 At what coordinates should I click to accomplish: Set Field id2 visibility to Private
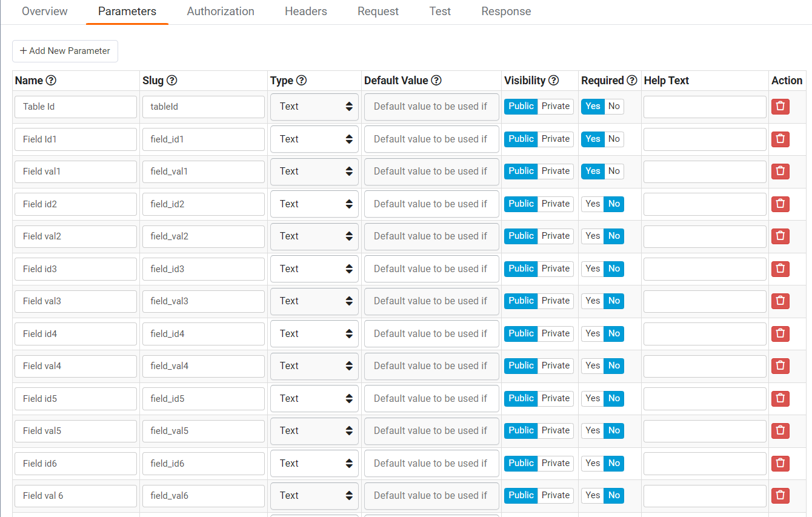coord(556,204)
